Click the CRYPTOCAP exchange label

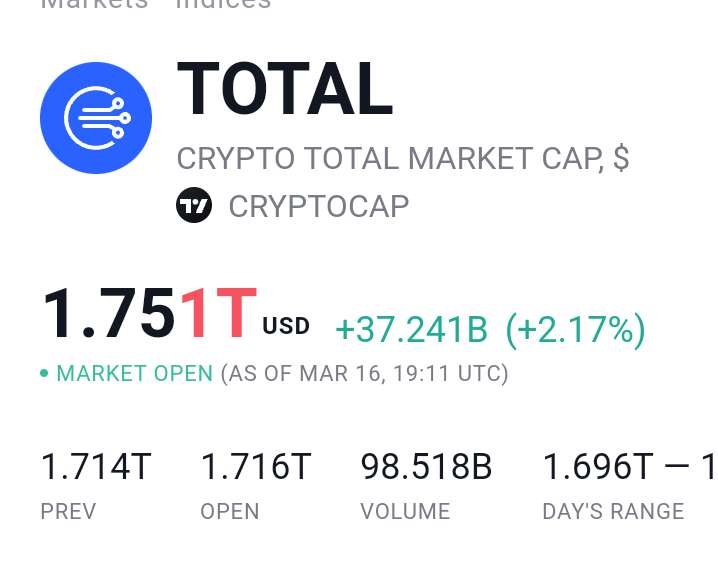(319, 206)
